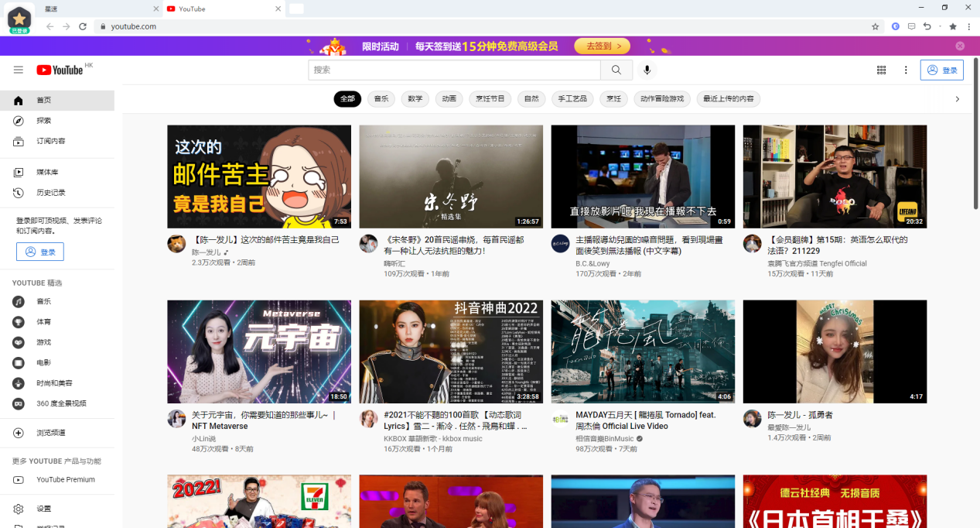Screen dimensions: 980x528
Task: Open 龍捲風 MAYDAY video thumbnail
Action: [x=643, y=351]
